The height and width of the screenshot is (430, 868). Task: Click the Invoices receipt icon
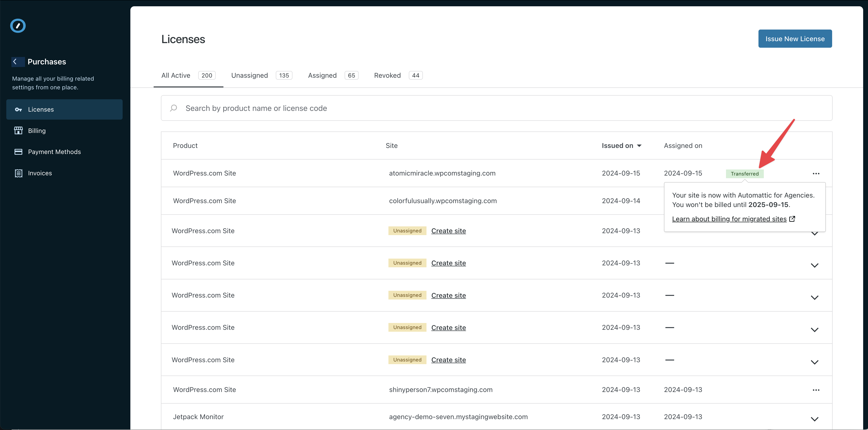[18, 173]
